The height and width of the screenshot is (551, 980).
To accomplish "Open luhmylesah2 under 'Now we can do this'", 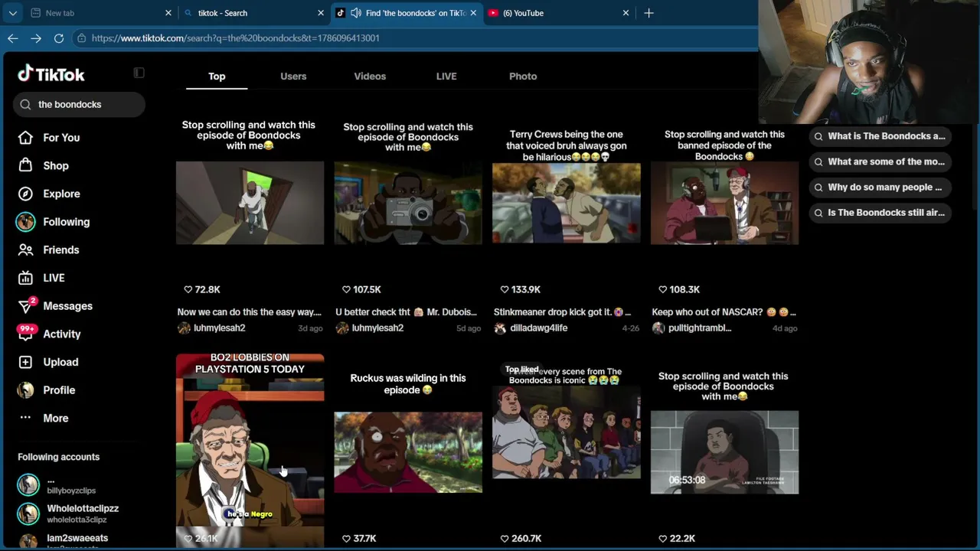I will click(220, 328).
